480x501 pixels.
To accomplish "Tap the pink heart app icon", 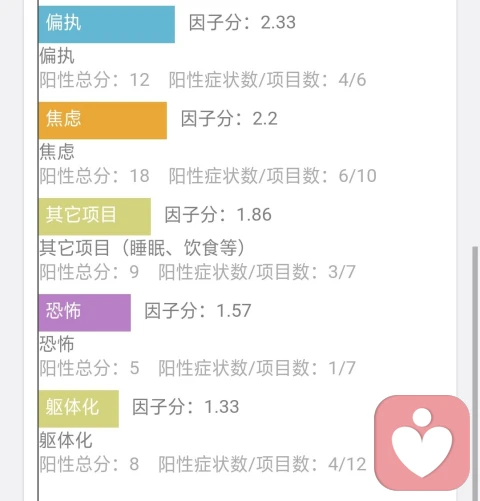I will pyautogui.click(x=422, y=443).
